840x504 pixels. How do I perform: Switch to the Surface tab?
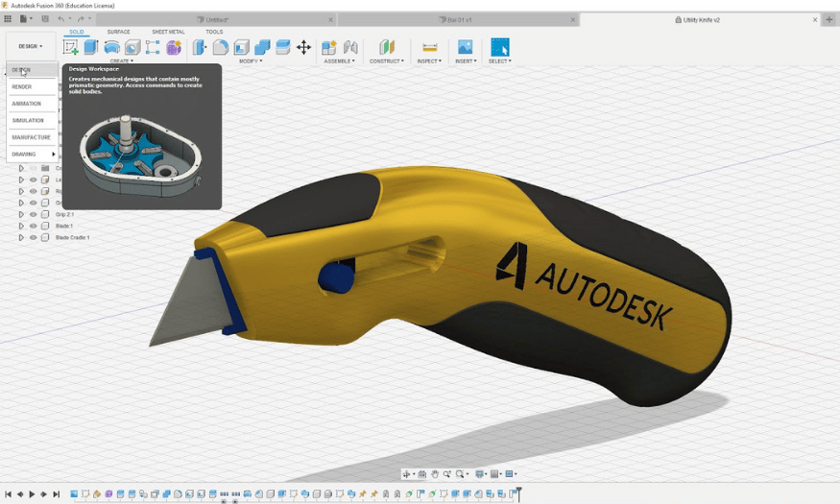[118, 32]
